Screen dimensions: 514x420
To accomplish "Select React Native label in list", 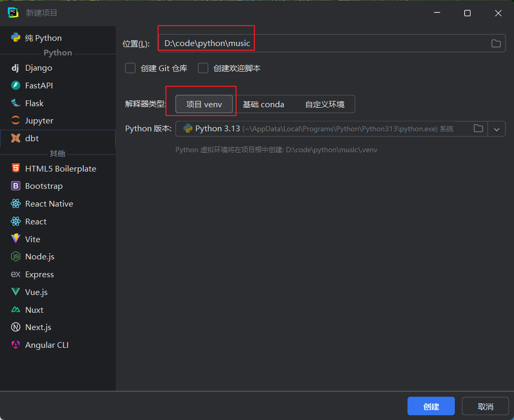I will (x=49, y=204).
